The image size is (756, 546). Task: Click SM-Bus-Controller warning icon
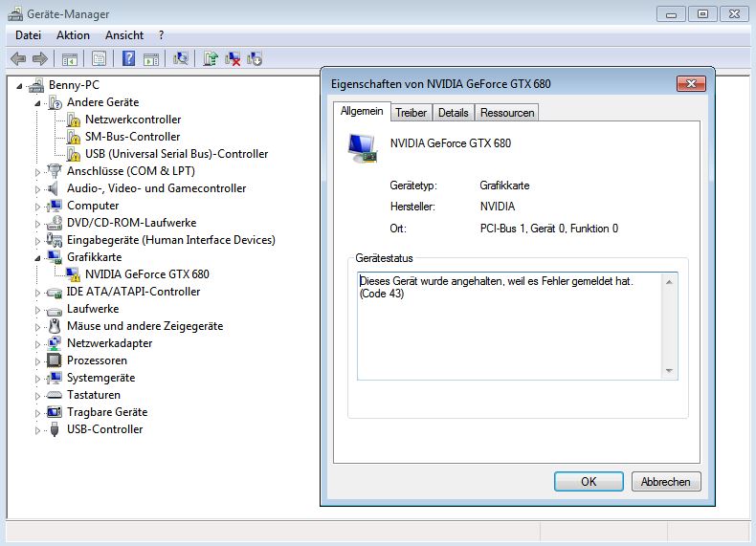pos(74,137)
